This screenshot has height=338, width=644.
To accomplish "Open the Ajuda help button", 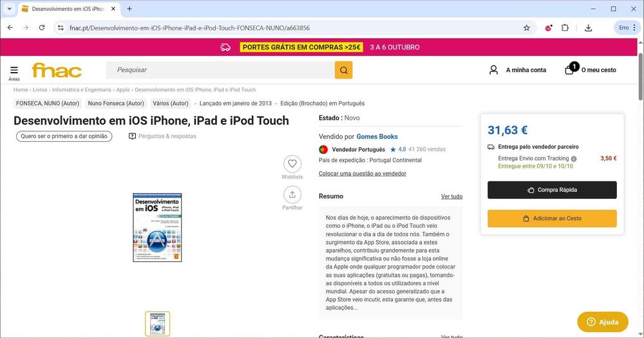I will click(603, 322).
